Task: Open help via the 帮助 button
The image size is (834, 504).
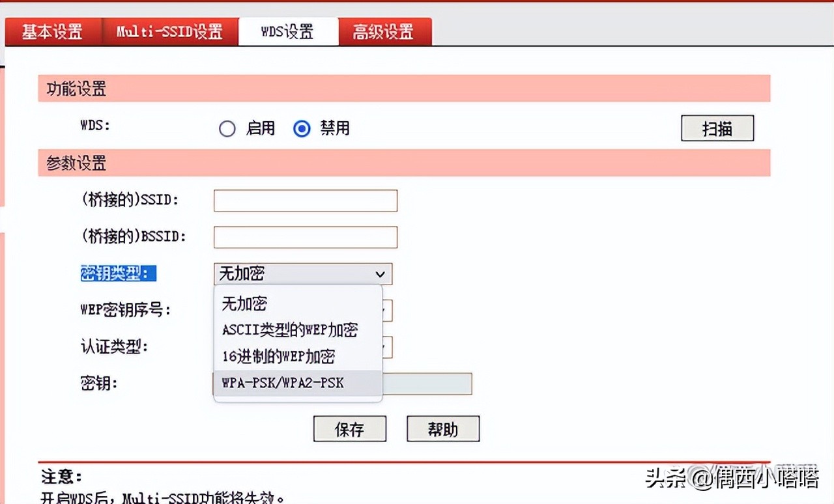Action: [443, 429]
